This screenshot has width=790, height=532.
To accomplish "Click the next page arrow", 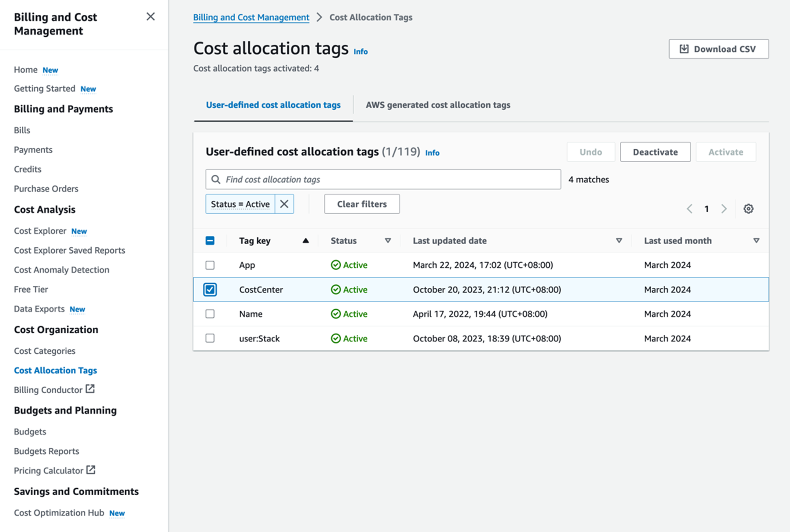I will pyautogui.click(x=724, y=209).
